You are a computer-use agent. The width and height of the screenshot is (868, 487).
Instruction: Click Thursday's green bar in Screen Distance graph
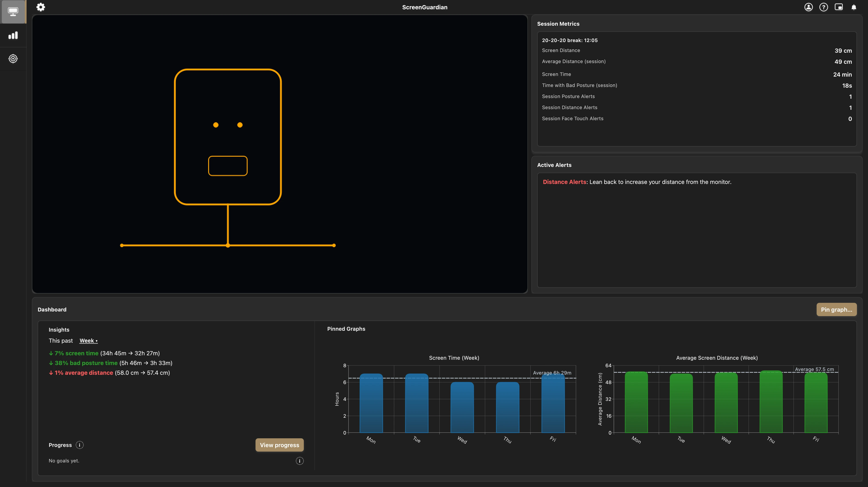point(771,402)
